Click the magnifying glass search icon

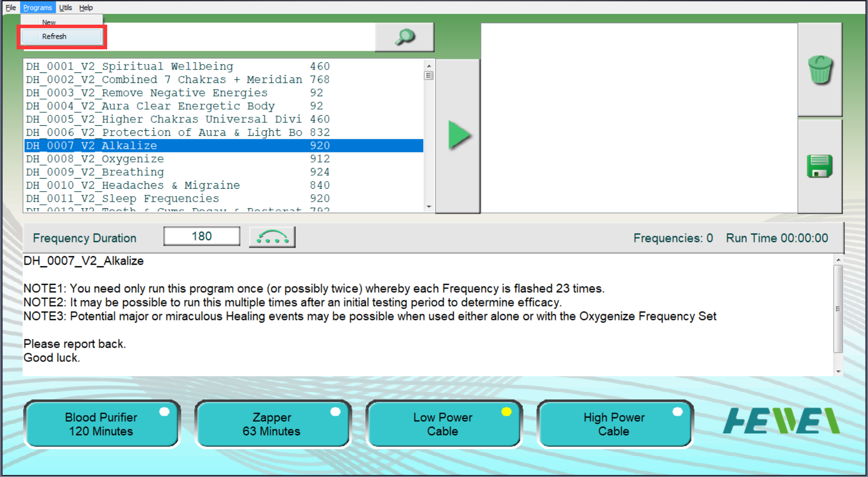point(405,37)
